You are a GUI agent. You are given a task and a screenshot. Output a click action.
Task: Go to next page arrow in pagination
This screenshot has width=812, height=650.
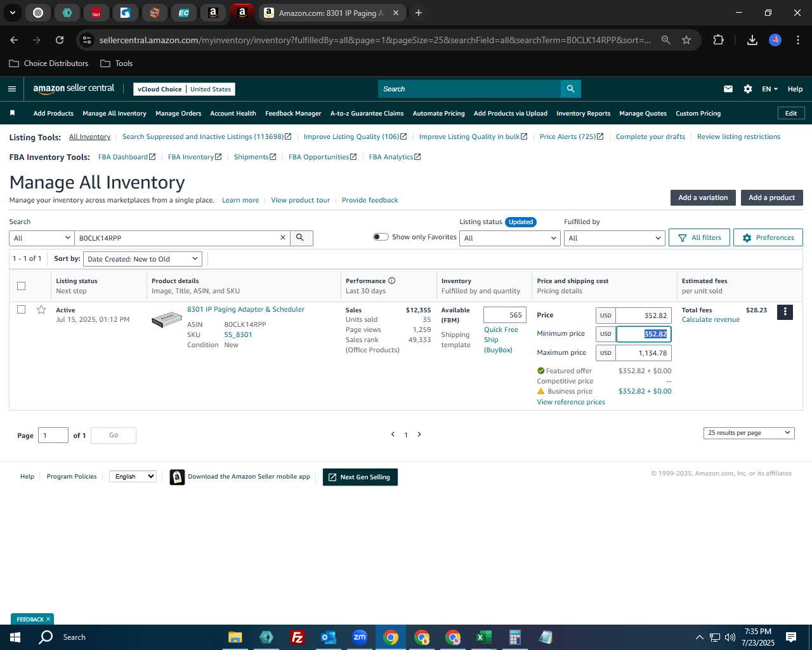pyautogui.click(x=419, y=434)
